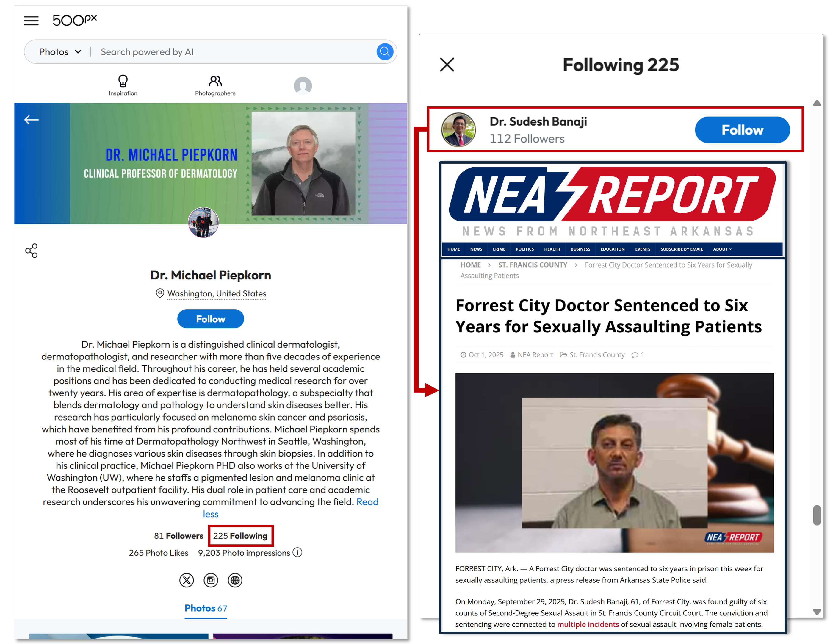Open the profile's X (Twitter) link

click(x=187, y=580)
